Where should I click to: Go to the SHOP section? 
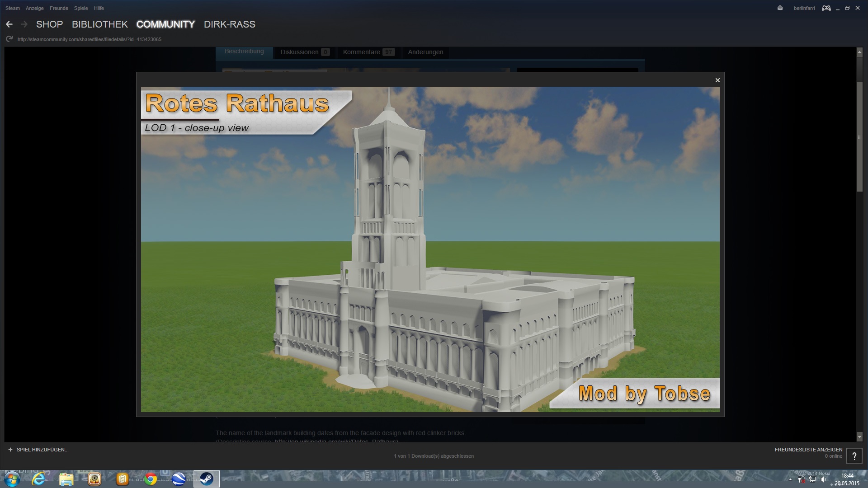click(49, 24)
